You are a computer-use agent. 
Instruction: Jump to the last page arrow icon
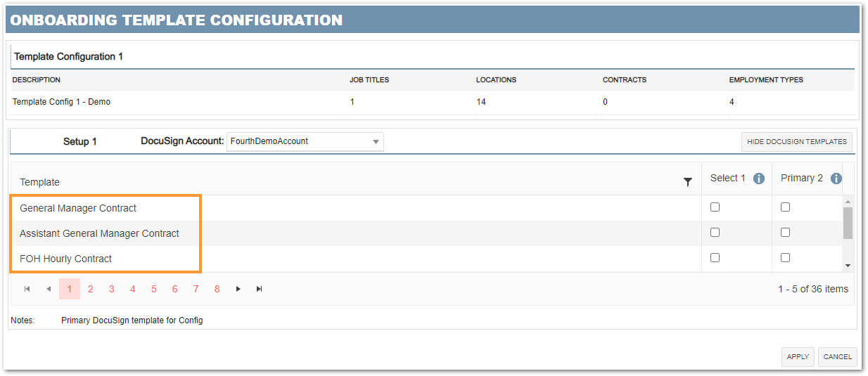click(260, 289)
